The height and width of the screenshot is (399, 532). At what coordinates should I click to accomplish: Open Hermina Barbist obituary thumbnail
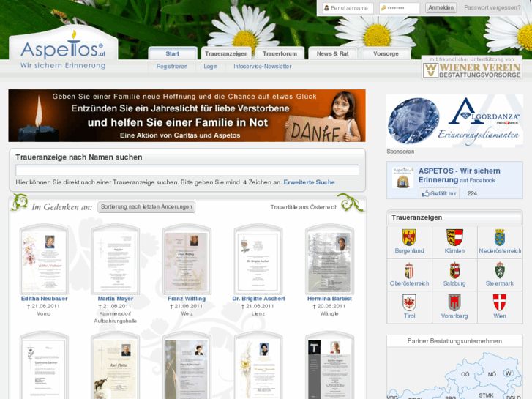[x=329, y=259]
